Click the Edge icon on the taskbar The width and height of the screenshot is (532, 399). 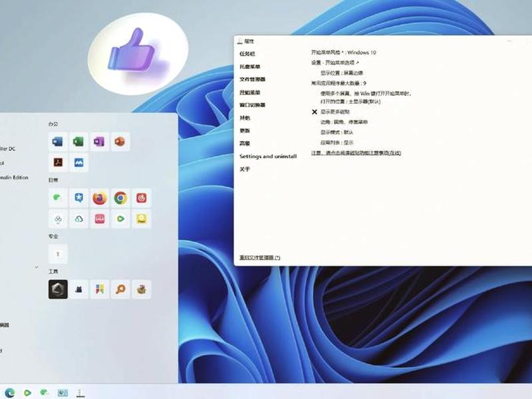9,392
